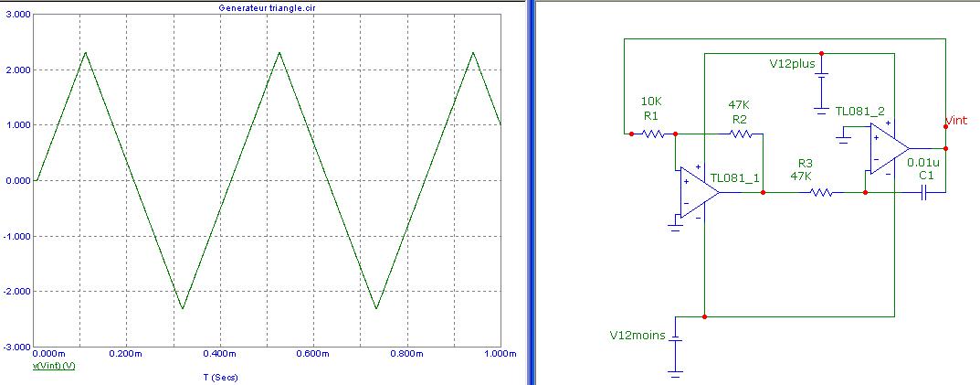
Task: Click the -1.000 y-axis value
Action: pos(16,236)
